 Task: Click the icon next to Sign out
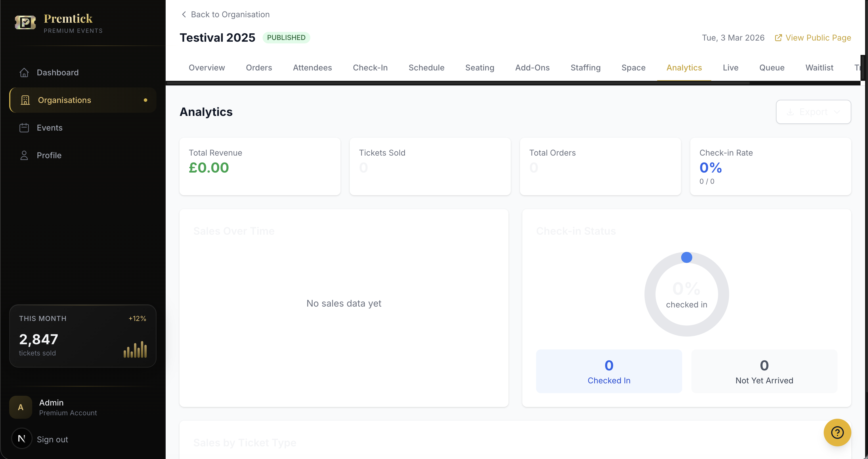(21, 439)
